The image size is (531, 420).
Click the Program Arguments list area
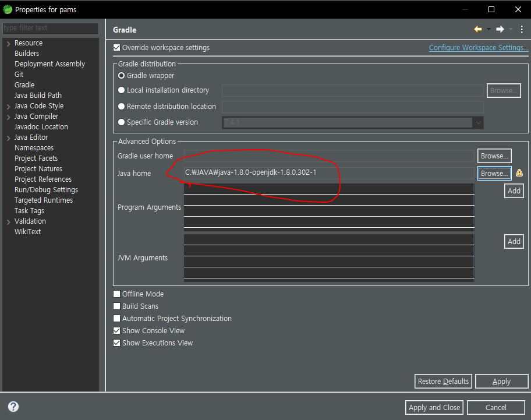pyautogui.click(x=329, y=207)
